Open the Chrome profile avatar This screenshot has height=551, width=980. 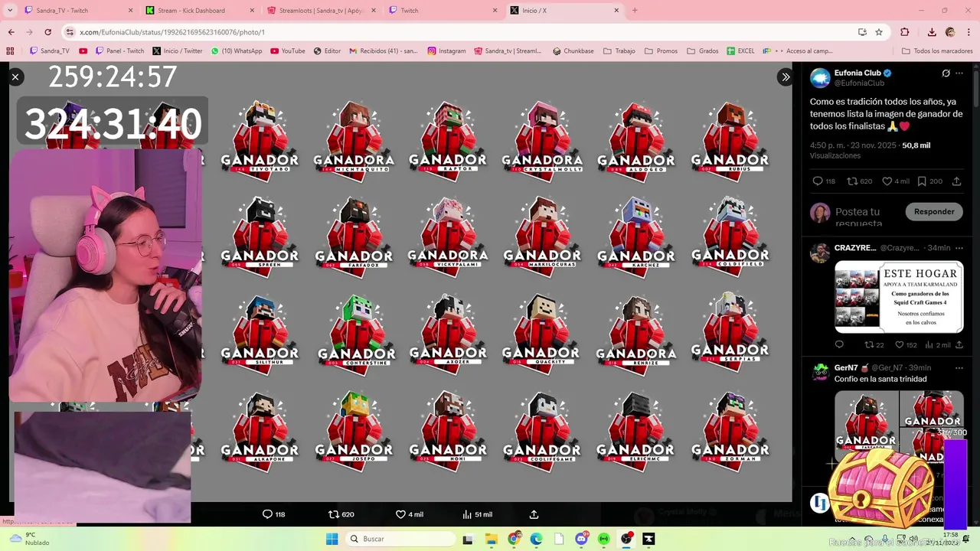pos(950,32)
